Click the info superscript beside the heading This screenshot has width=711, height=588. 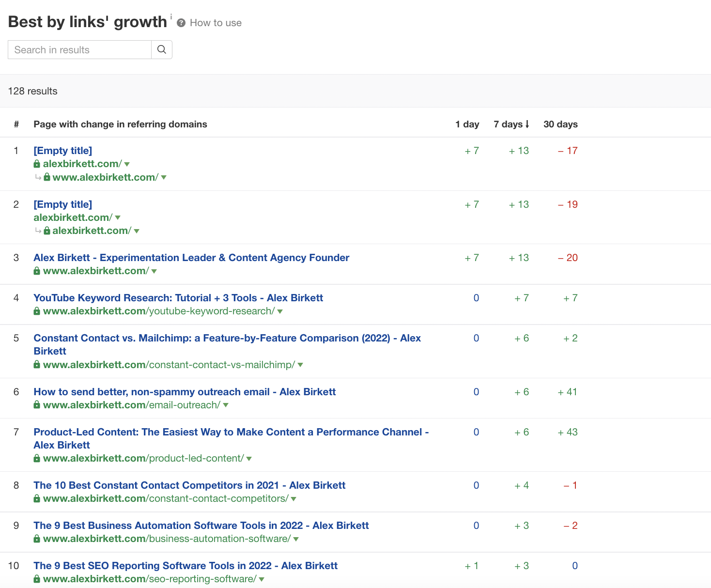coord(171,16)
